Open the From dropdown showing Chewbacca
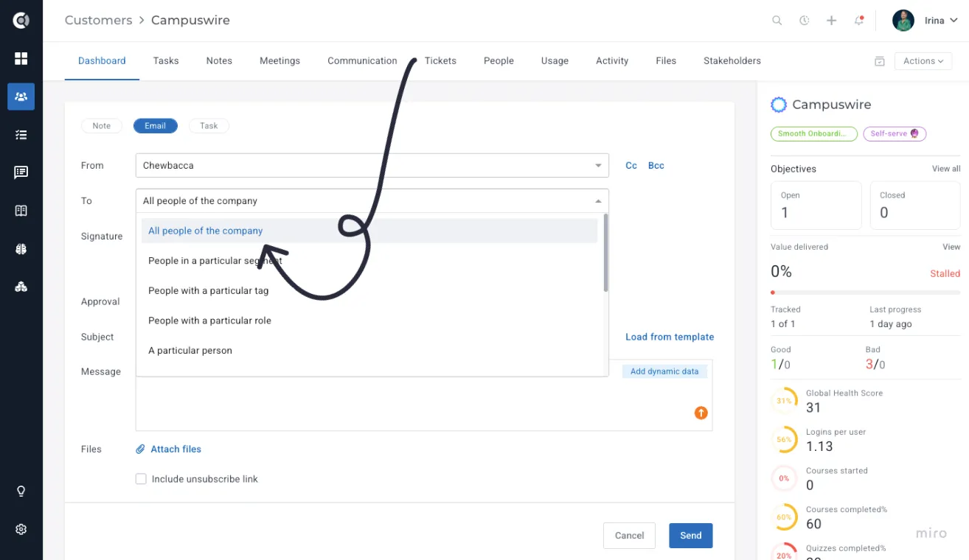 pos(372,166)
